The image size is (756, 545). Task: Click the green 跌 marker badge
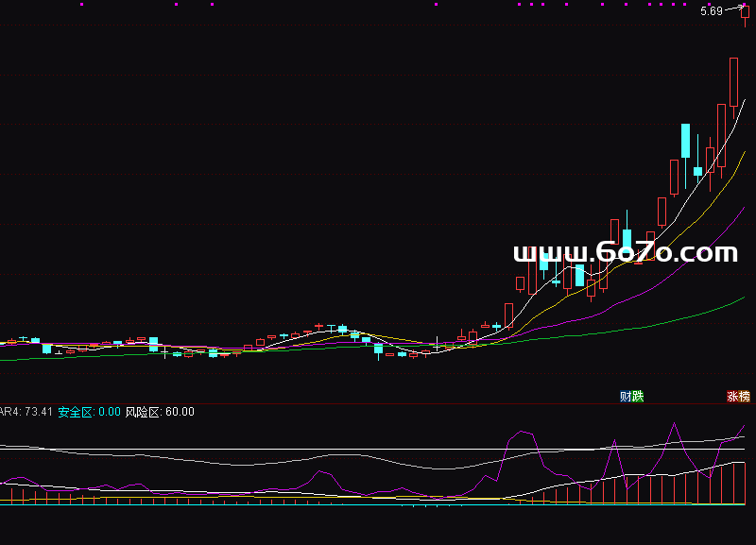[x=637, y=397]
